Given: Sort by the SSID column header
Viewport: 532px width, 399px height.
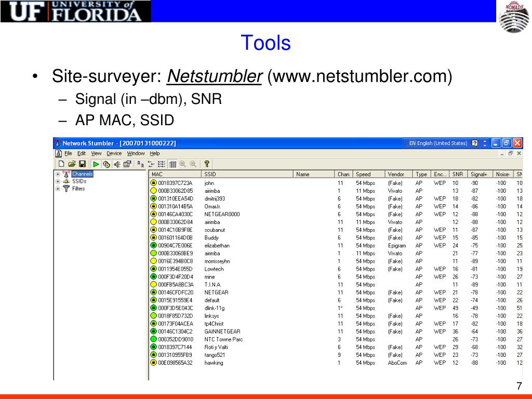Looking at the screenshot, I should pos(247,174).
